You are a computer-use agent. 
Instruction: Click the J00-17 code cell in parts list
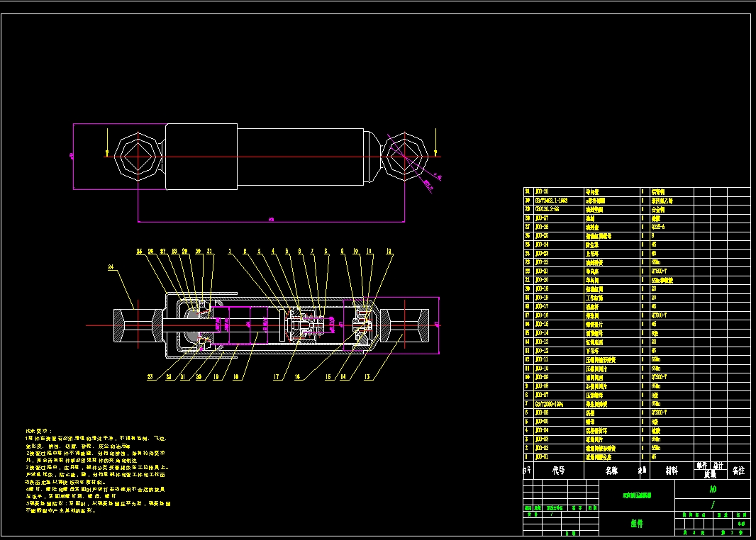(x=541, y=306)
